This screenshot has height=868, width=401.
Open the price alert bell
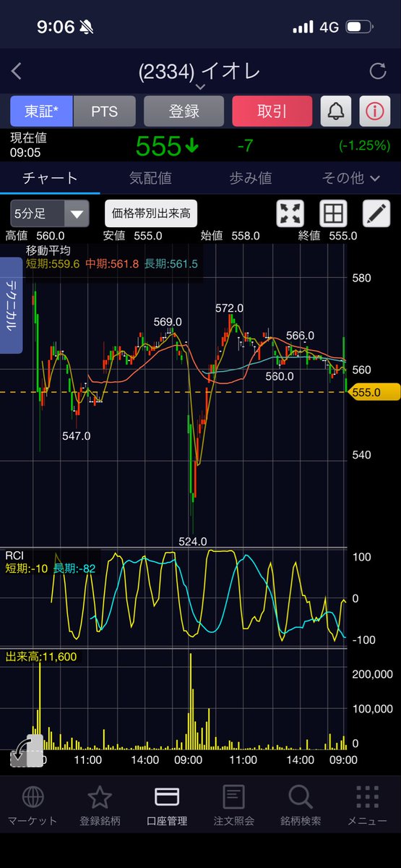pyautogui.click(x=336, y=111)
